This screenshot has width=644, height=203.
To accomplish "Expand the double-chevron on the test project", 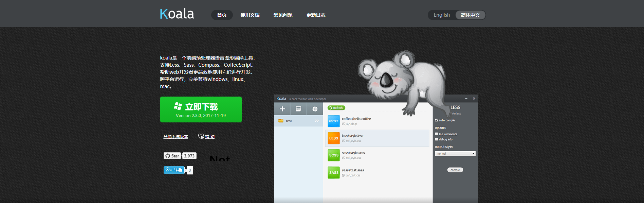I will [x=317, y=121].
